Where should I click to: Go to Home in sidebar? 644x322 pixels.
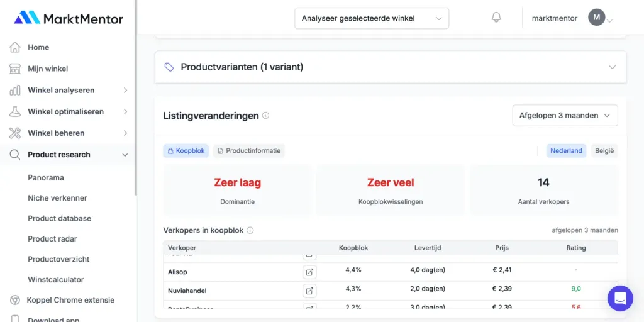pos(38,47)
